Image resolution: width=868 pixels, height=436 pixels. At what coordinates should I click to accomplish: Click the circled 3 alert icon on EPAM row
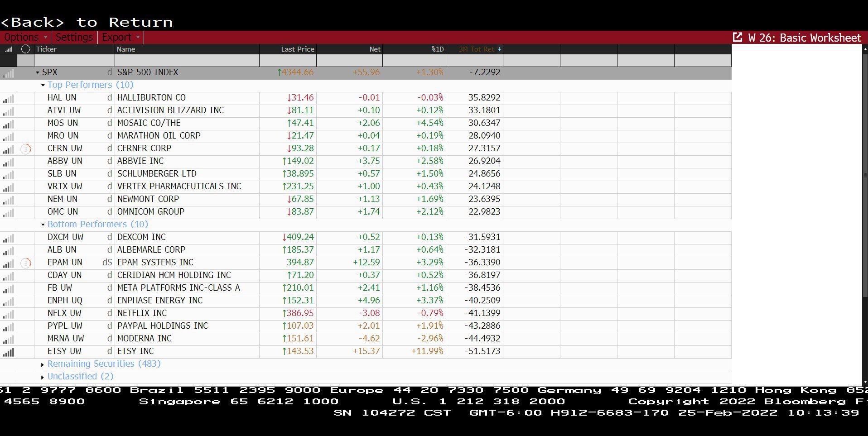26,263
